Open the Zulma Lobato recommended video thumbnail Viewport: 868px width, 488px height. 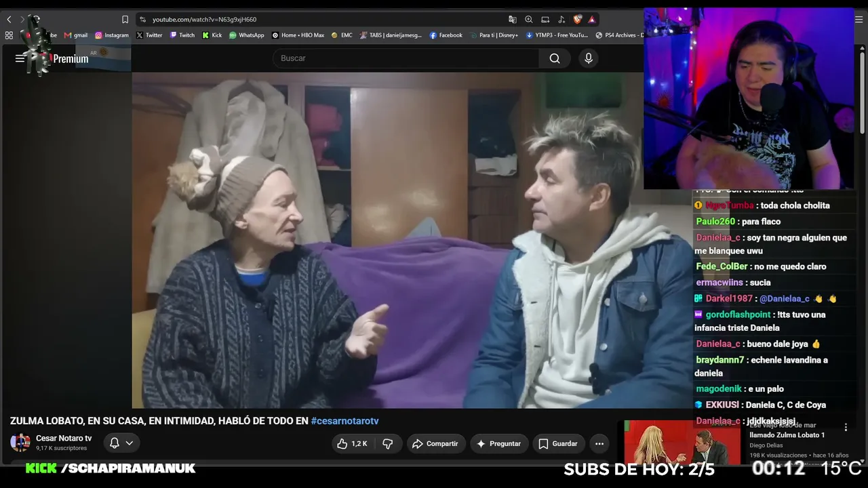682,443
